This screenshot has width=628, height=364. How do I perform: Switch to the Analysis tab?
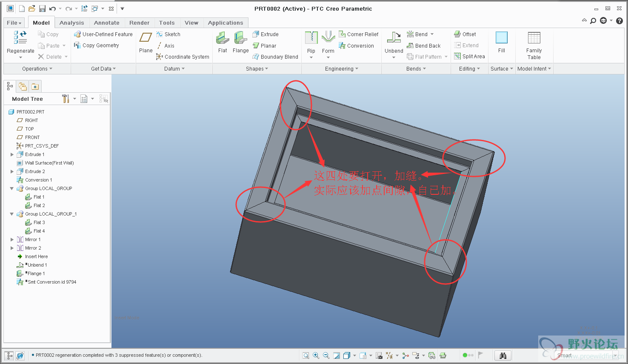point(71,23)
